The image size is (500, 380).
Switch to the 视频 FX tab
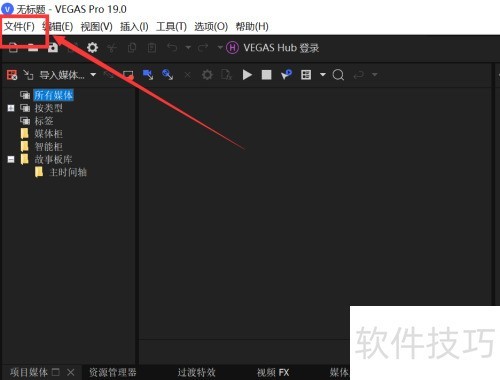273,372
